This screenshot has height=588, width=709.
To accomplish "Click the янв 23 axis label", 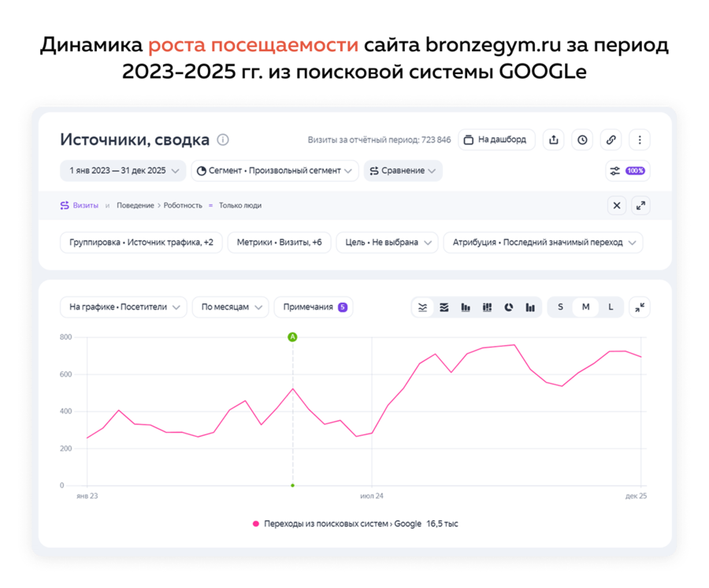I will (87, 497).
